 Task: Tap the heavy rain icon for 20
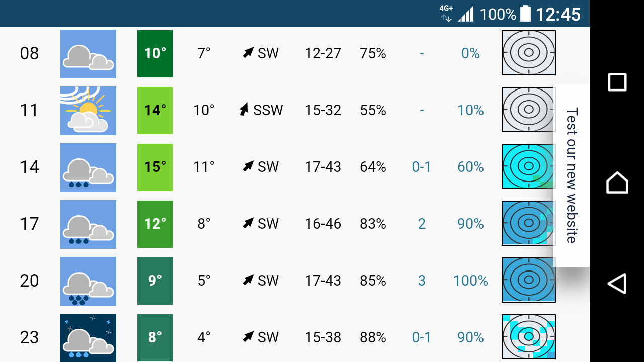click(x=88, y=281)
